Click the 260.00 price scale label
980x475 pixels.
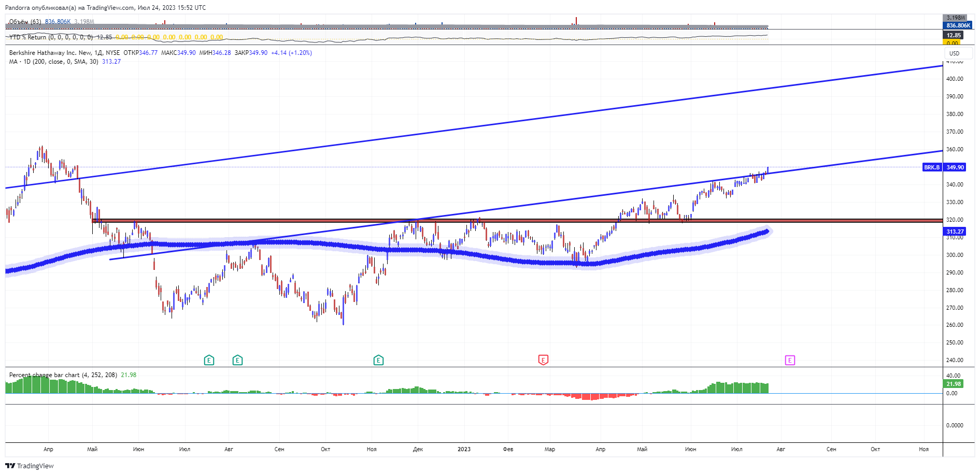point(955,325)
